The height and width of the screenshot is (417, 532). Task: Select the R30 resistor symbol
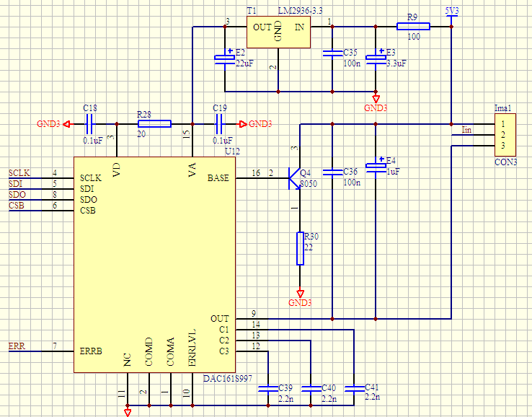300,248
